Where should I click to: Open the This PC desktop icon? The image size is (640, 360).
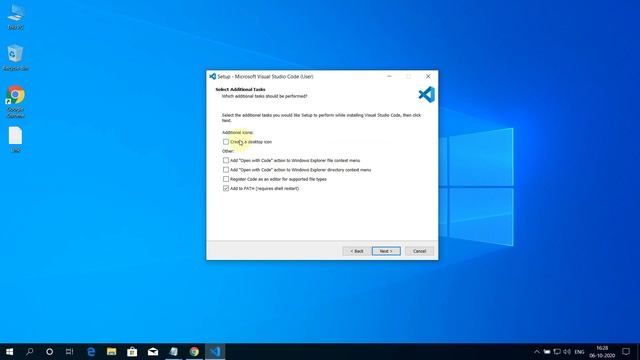[x=16, y=16]
